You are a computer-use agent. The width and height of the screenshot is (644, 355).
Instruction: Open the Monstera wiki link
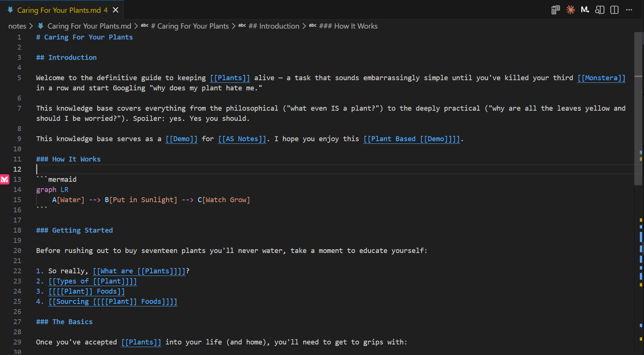tap(601, 78)
